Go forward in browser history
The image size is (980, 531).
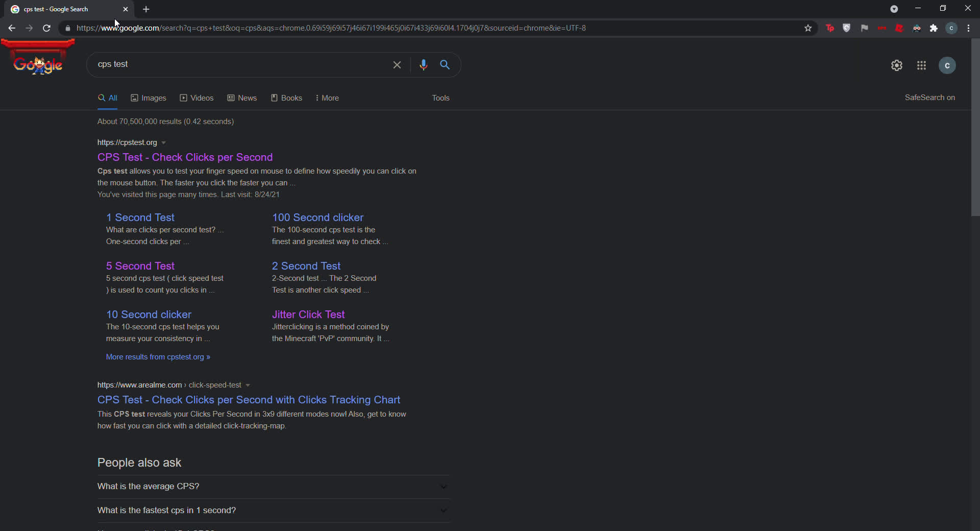click(29, 28)
